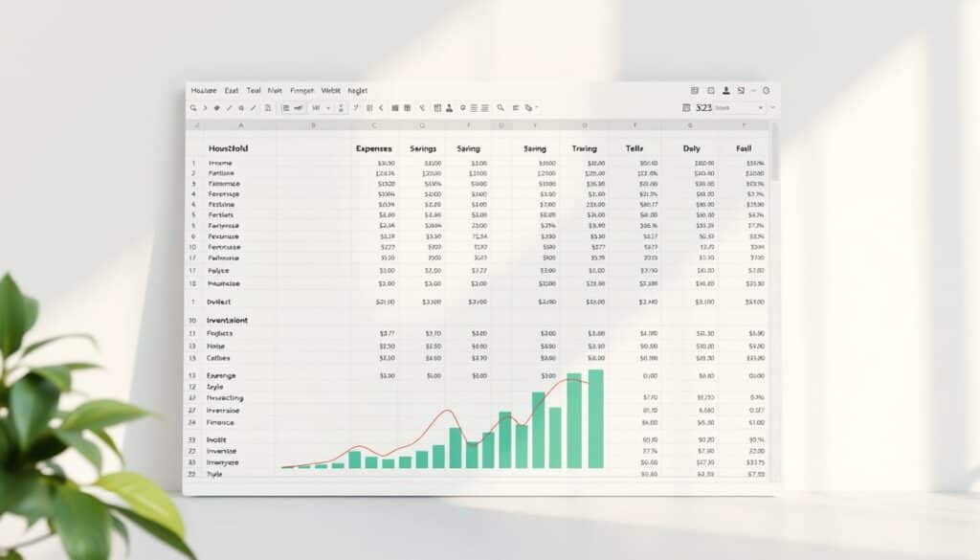Image resolution: width=980 pixels, height=560 pixels.
Task: Select the Tells column header cell
Action: coord(635,148)
